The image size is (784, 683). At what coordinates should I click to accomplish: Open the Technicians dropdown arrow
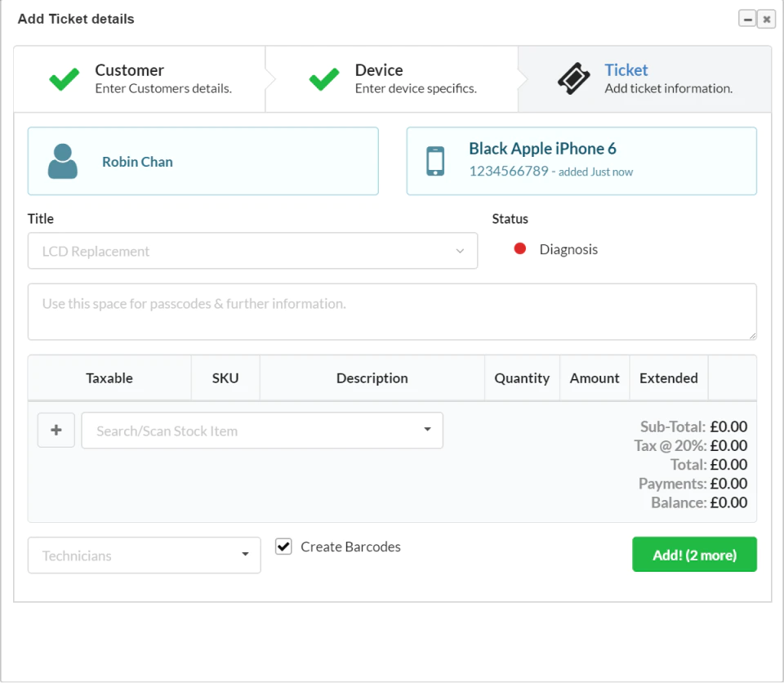click(x=245, y=554)
